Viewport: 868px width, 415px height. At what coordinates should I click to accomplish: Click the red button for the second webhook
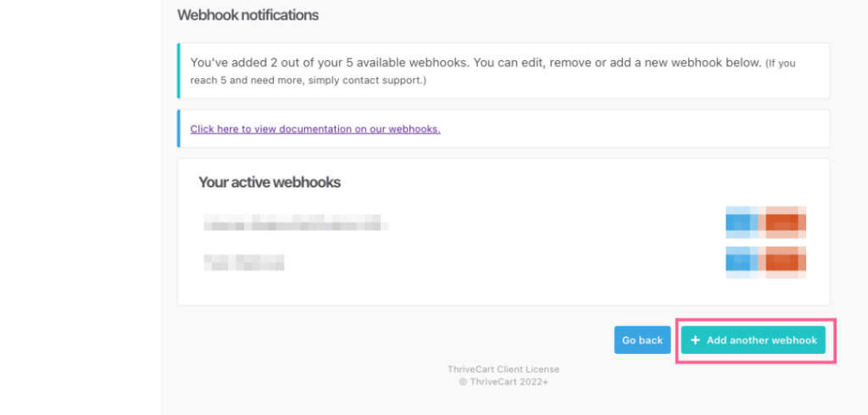[x=785, y=262]
